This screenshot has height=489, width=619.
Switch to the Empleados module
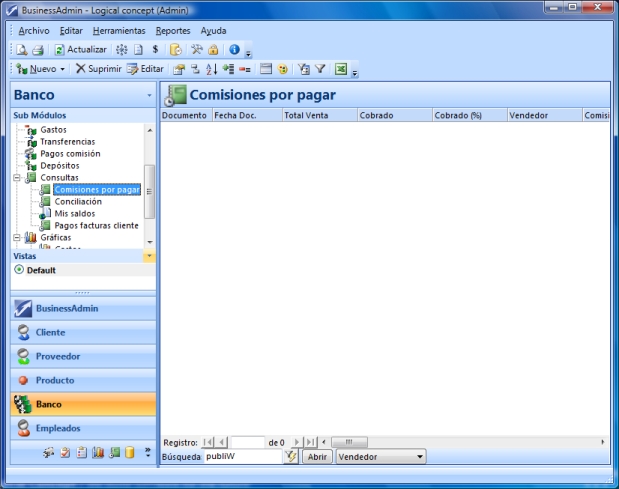[x=78, y=428]
